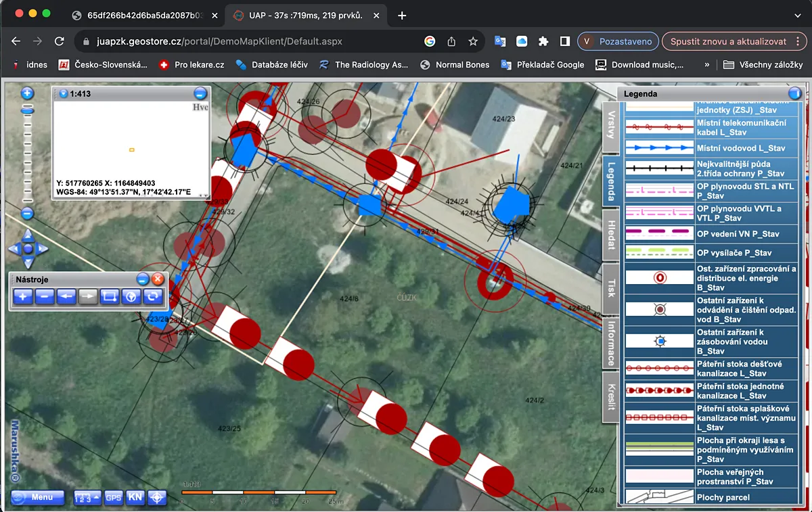Open a new browser tab

(402, 15)
